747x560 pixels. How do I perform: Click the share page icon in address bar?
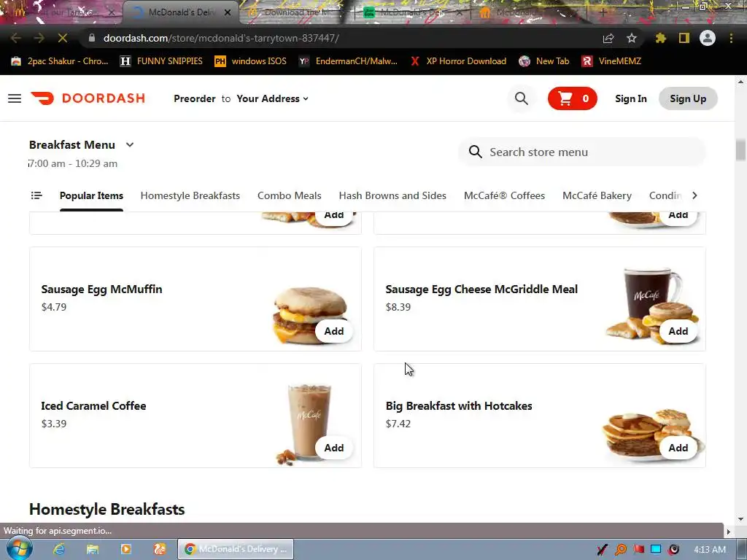coord(608,38)
